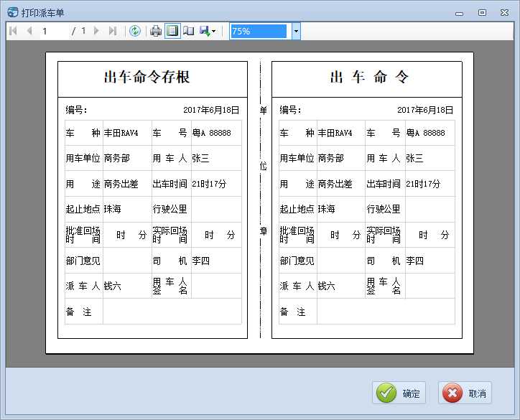Open the page setup dialog
The height and width of the screenshot is (420, 520).
tap(189, 31)
